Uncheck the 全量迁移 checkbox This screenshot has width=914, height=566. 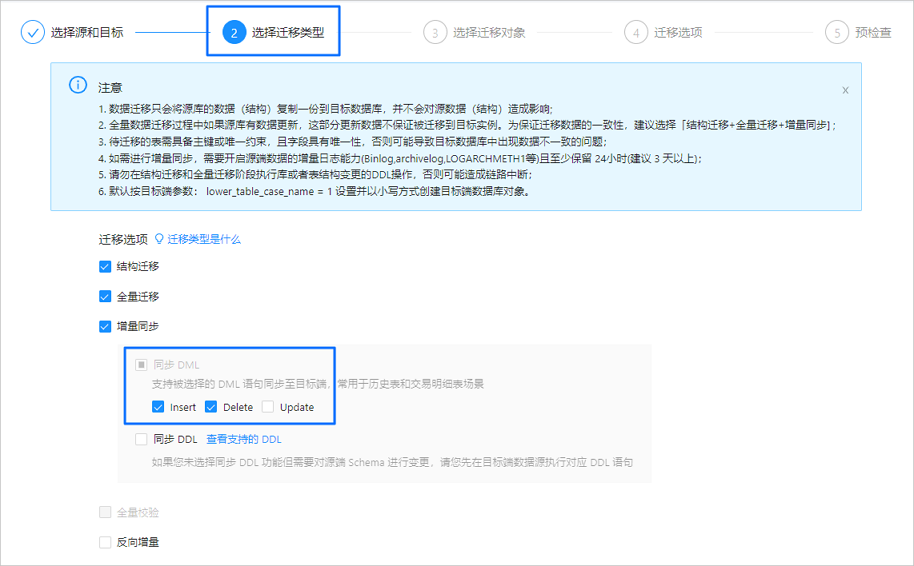(105, 297)
